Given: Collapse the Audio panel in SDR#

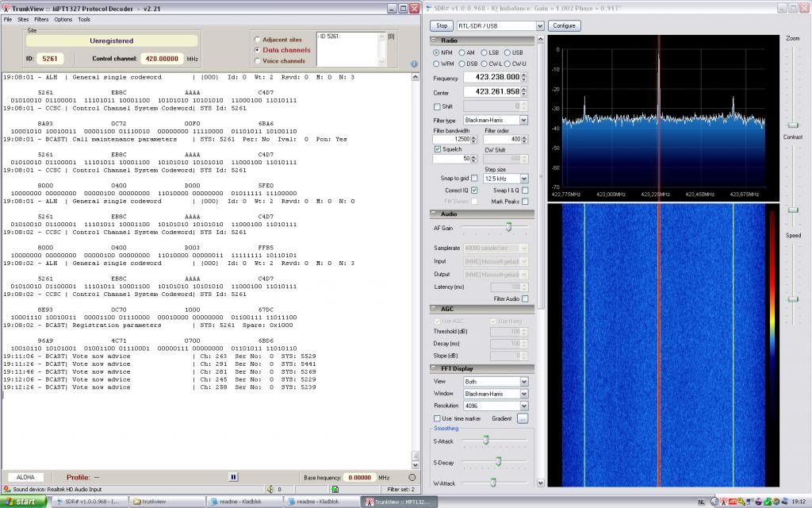Looking at the screenshot, I should coord(434,214).
